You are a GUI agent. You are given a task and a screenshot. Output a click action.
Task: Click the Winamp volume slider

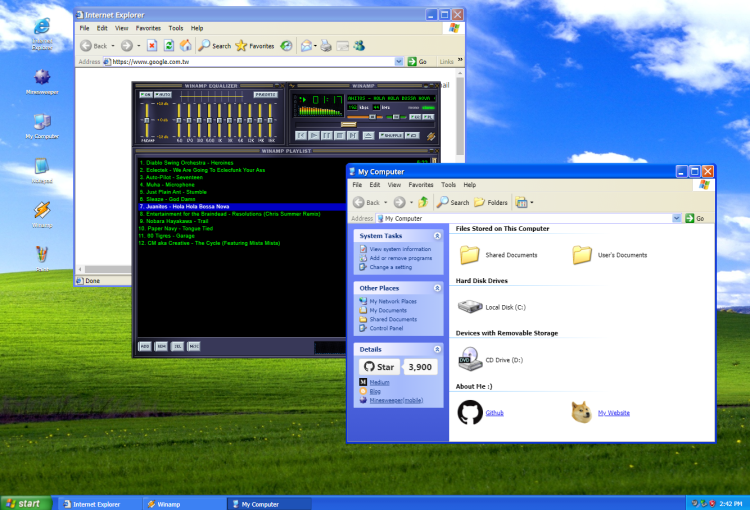click(x=365, y=117)
